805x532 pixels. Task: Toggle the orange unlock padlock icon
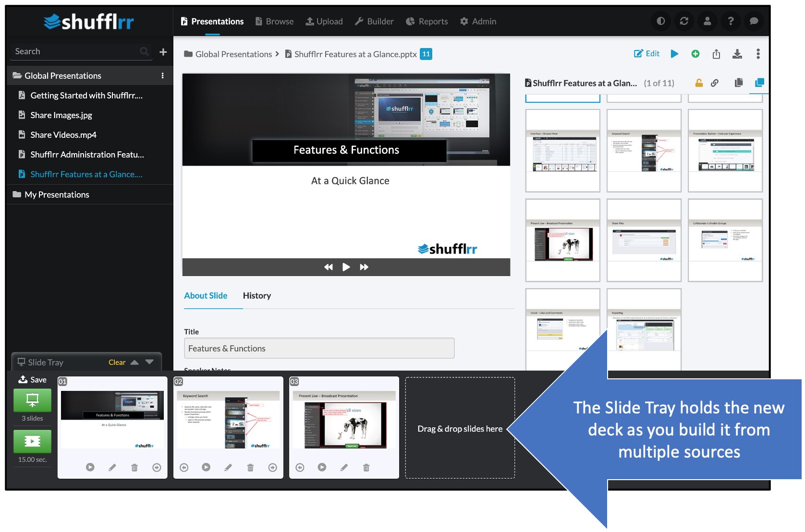tap(699, 83)
